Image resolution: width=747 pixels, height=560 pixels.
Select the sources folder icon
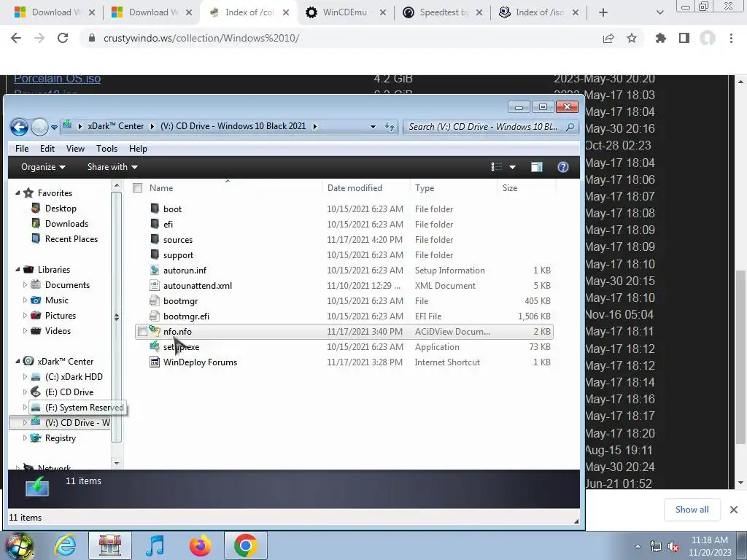(155, 239)
